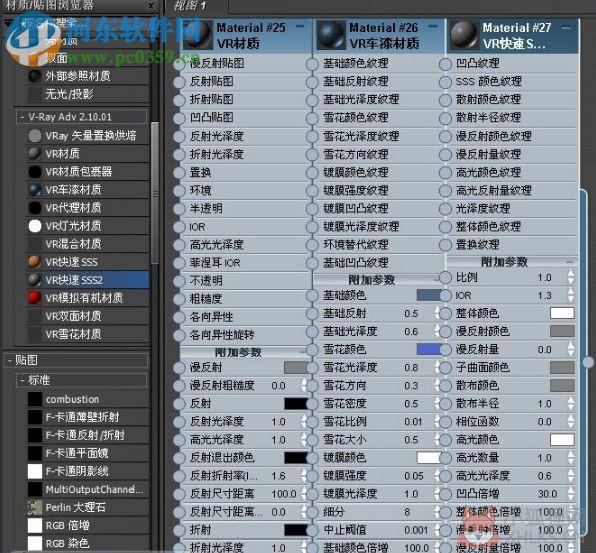
Task: Switch to 视图 1 tab
Action: [x=190, y=6]
